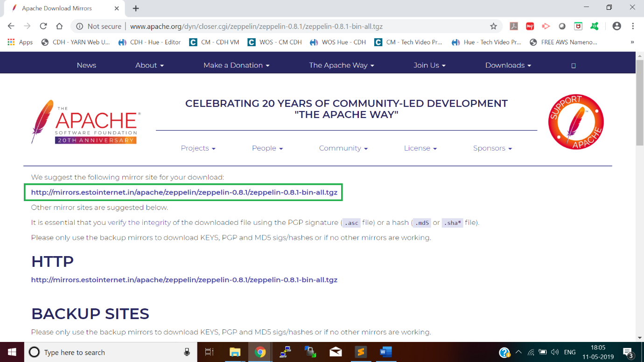Click the suggested mirror zeppelin-0.8.1 link
The width and height of the screenshot is (644, 362).
point(184,192)
